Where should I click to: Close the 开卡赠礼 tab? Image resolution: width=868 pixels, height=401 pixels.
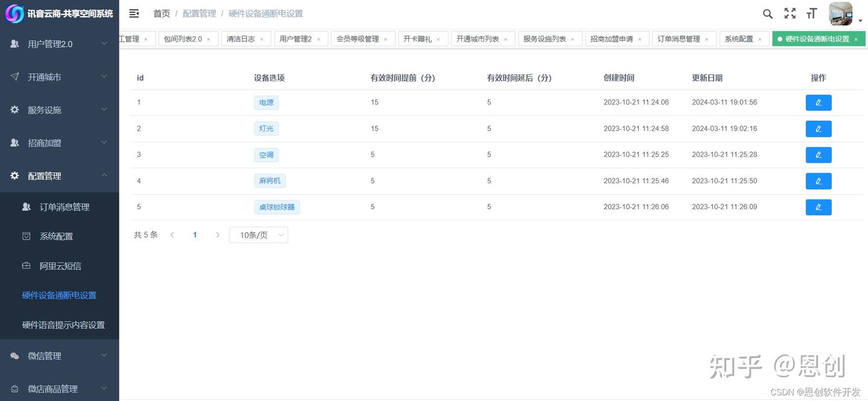pos(438,39)
